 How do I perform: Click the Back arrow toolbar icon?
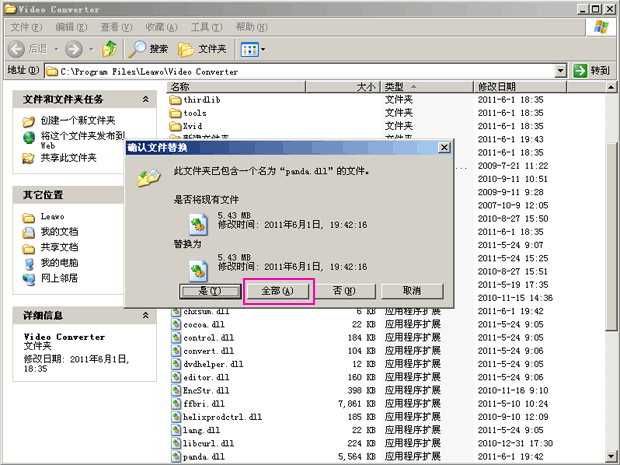point(16,49)
